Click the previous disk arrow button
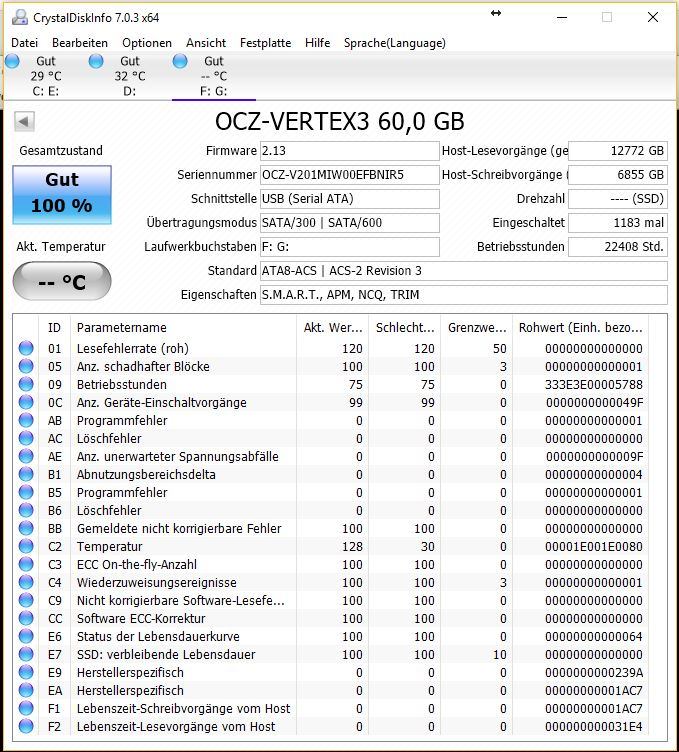The image size is (679, 752). (x=24, y=121)
